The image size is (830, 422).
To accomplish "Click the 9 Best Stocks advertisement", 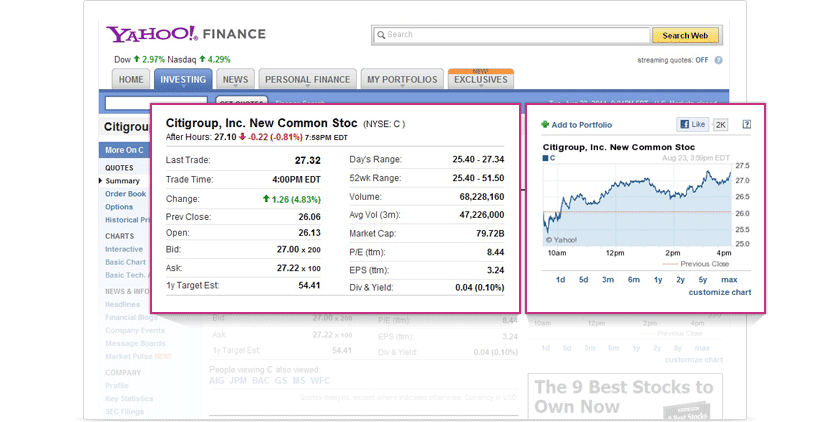I will (x=625, y=397).
